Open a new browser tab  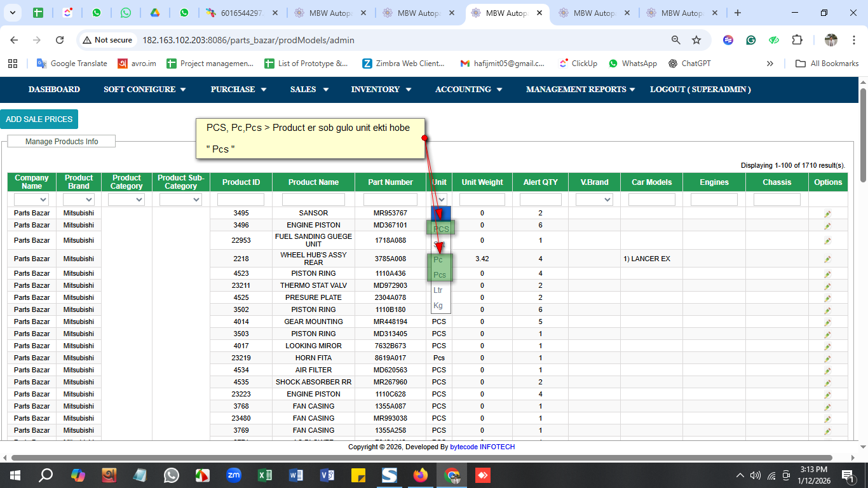[x=738, y=13]
